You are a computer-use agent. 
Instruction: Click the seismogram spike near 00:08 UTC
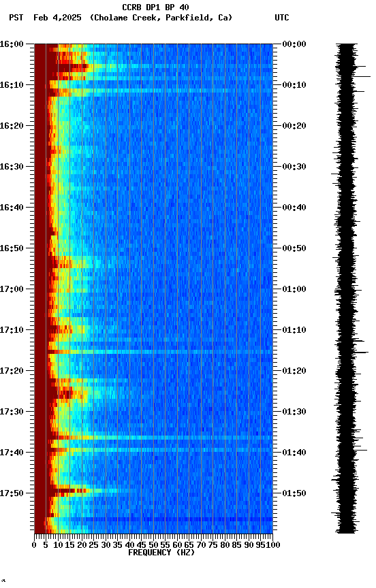(x=362, y=76)
